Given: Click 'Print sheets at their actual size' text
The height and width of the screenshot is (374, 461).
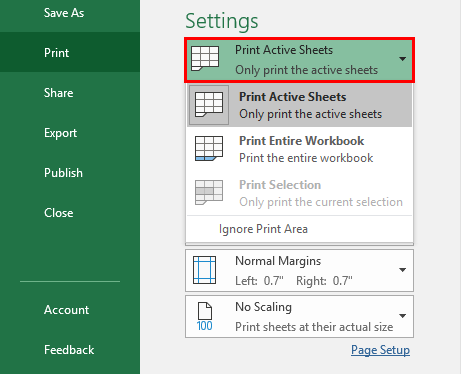Looking at the screenshot, I should (314, 327).
